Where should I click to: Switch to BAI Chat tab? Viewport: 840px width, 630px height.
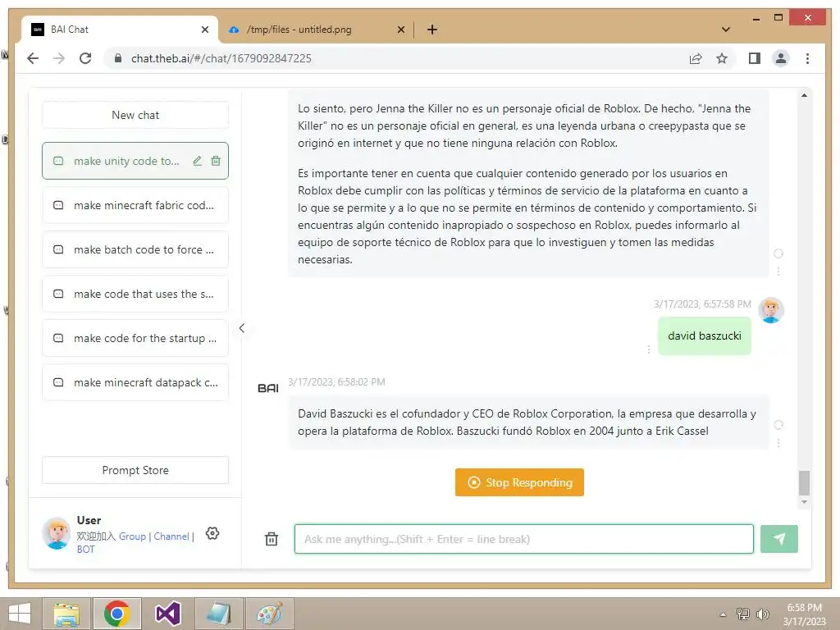click(120, 30)
